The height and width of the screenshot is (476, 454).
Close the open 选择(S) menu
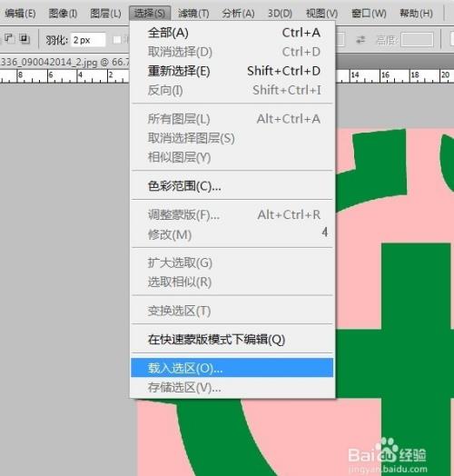pos(150,14)
